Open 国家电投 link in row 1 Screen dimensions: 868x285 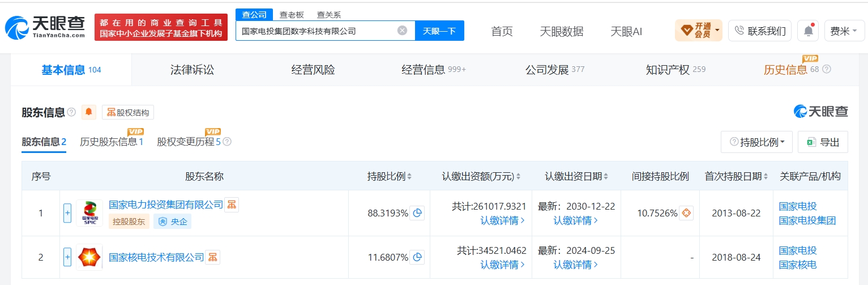(798, 206)
